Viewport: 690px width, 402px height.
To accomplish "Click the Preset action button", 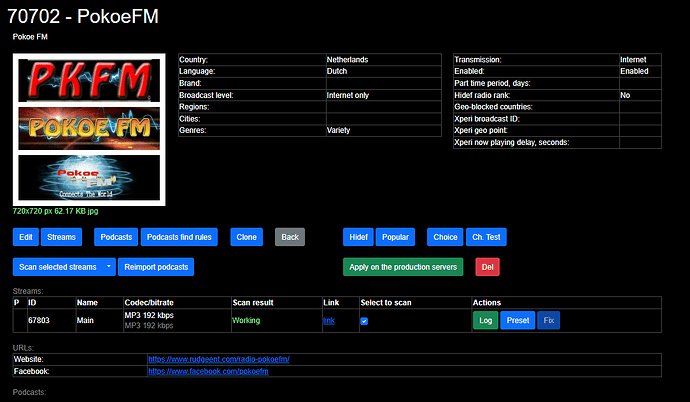I will click(517, 321).
